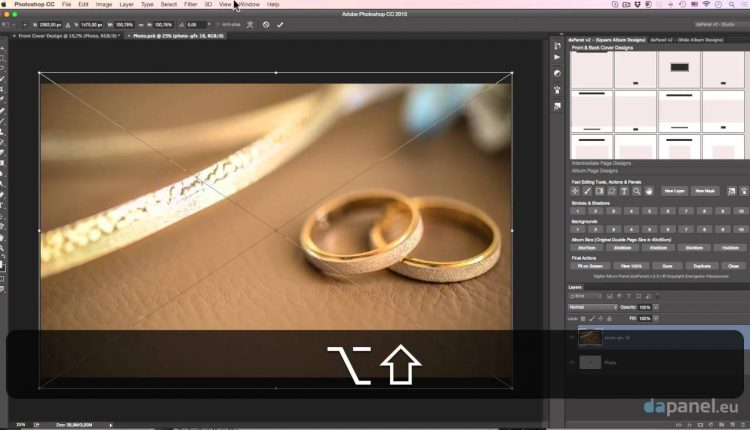Image resolution: width=750 pixels, height=430 pixels.
Task: Toggle lock transparent pixels
Action: pos(583,319)
